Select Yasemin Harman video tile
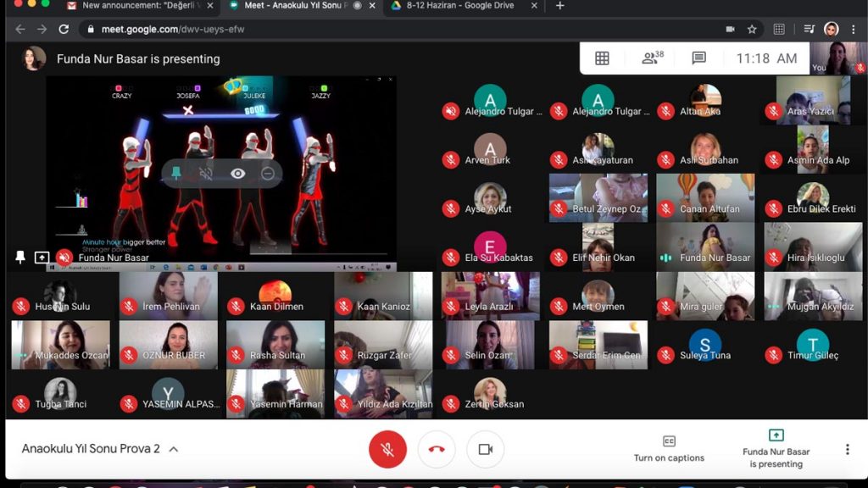 [275, 393]
